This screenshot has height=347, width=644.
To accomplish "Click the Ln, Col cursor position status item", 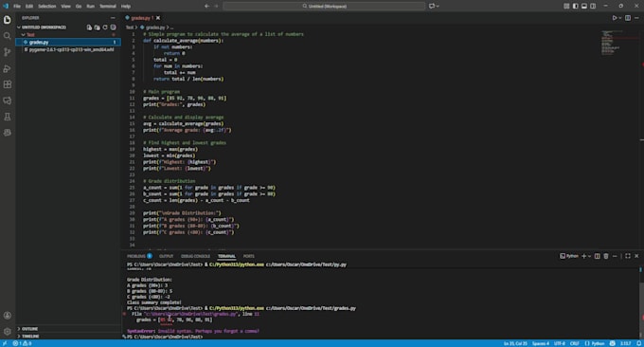I will coord(515,343).
